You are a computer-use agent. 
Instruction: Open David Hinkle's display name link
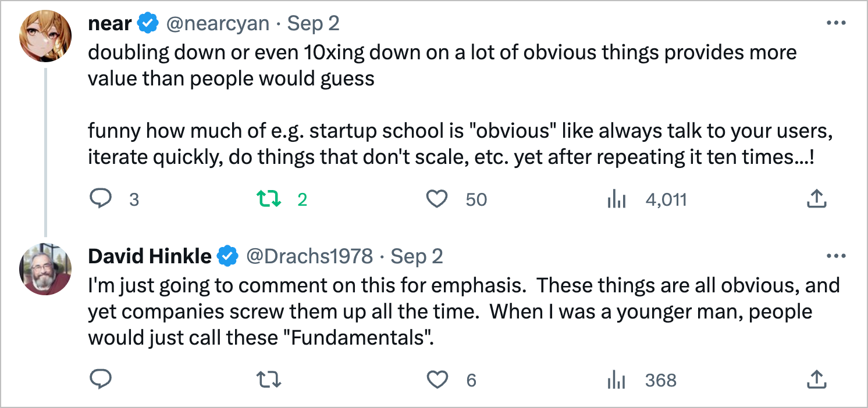(150, 256)
